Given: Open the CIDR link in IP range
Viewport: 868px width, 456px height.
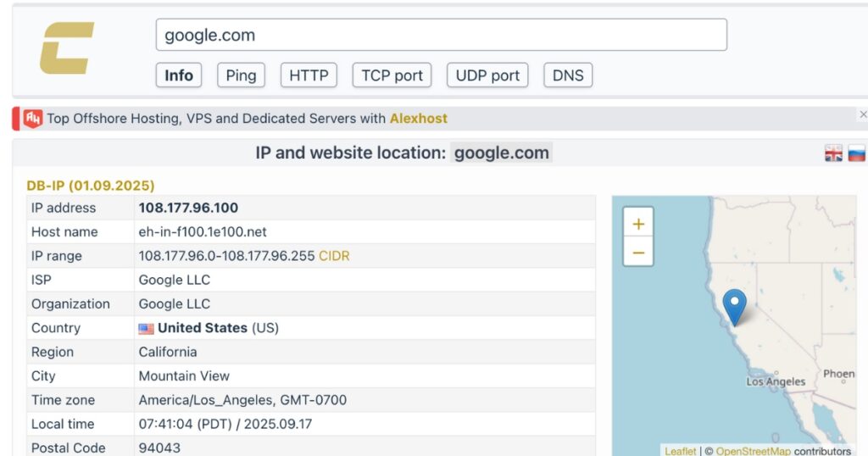Looking at the screenshot, I should [x=334, y=256].
